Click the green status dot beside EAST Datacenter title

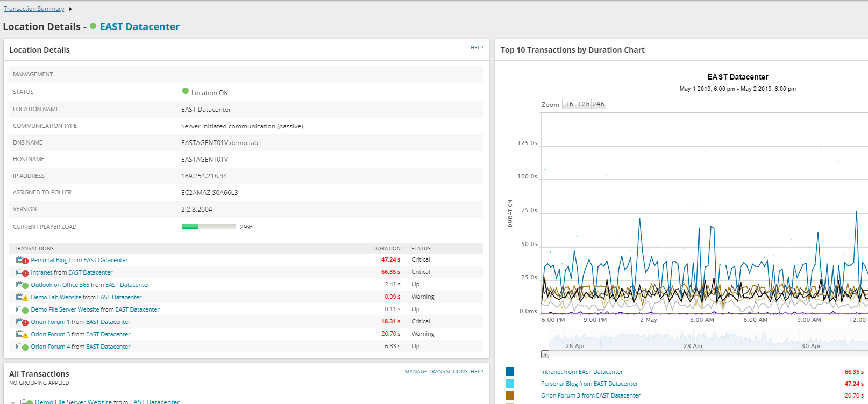pos(93,26)
